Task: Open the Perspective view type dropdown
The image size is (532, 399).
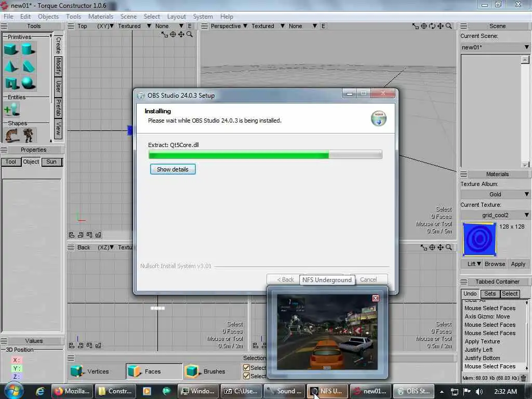Action: [x=229, y=26]
